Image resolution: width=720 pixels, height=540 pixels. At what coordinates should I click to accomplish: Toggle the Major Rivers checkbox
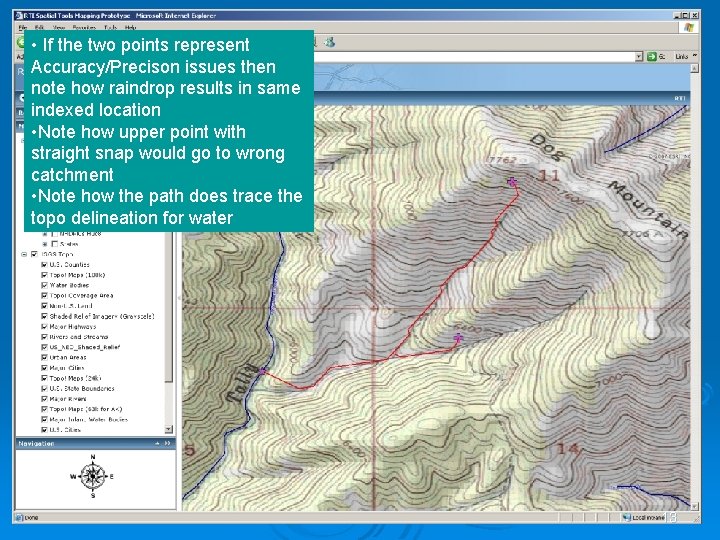point(44,399)
